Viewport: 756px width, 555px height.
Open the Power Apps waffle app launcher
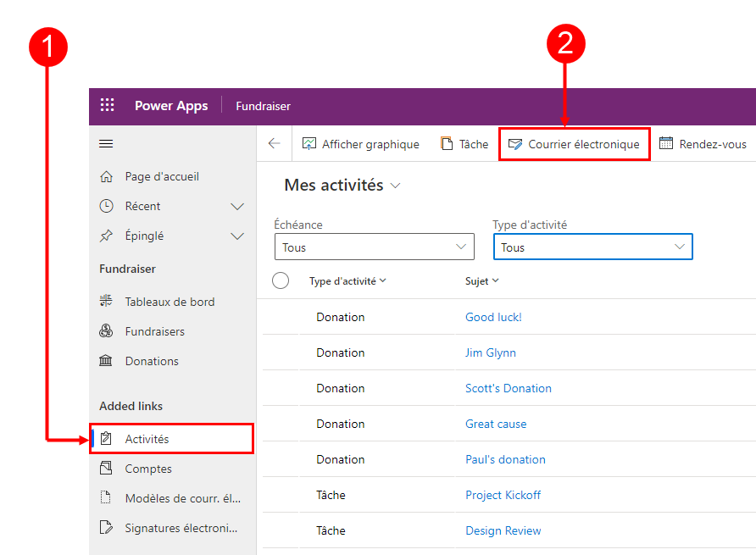[x=107, y=105]
